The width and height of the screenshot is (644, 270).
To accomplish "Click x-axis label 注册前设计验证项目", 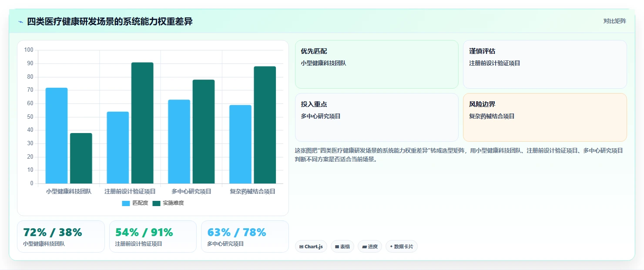I will pos(130,191).
